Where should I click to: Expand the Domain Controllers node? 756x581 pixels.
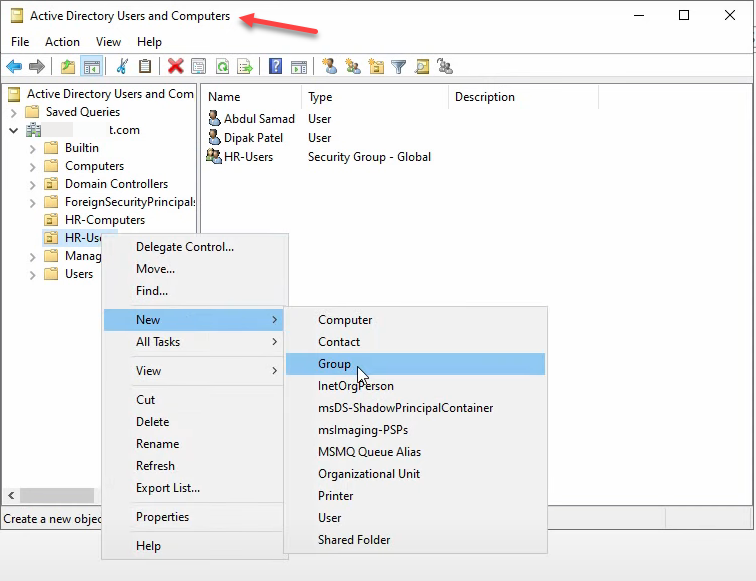point(32,185)
